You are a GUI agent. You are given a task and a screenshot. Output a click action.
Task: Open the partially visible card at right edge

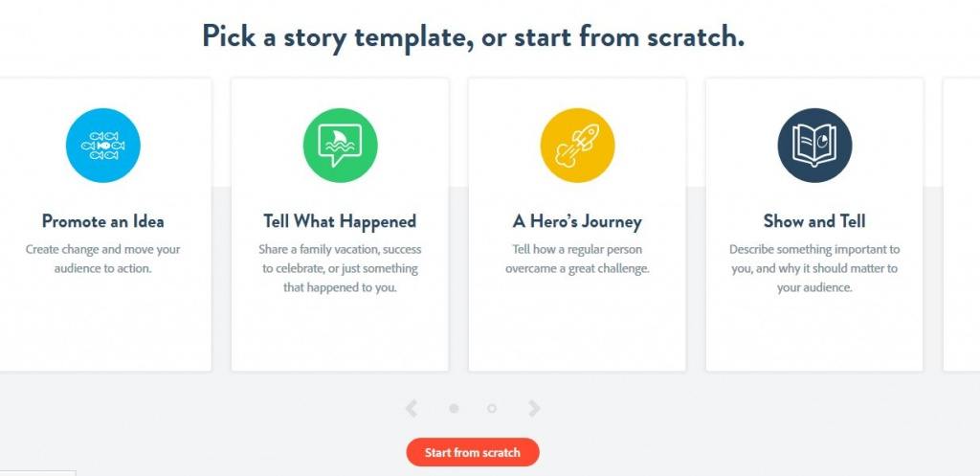[x=961, y=224]
